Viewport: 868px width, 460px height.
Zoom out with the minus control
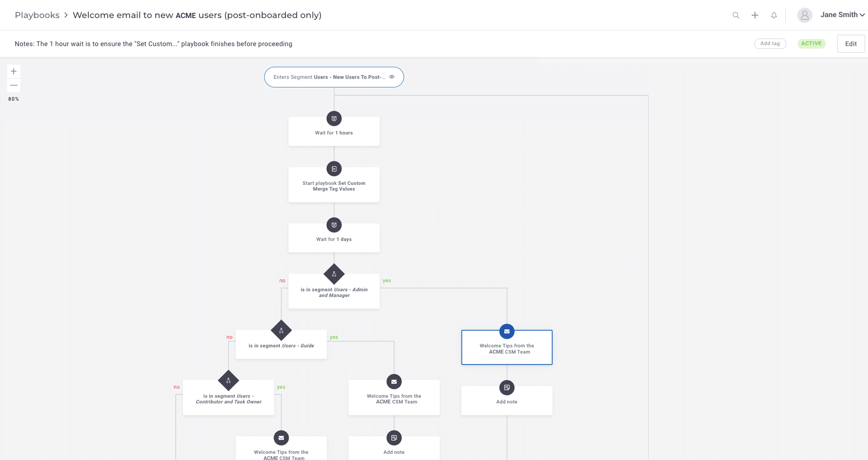click(x=14, y=86)
